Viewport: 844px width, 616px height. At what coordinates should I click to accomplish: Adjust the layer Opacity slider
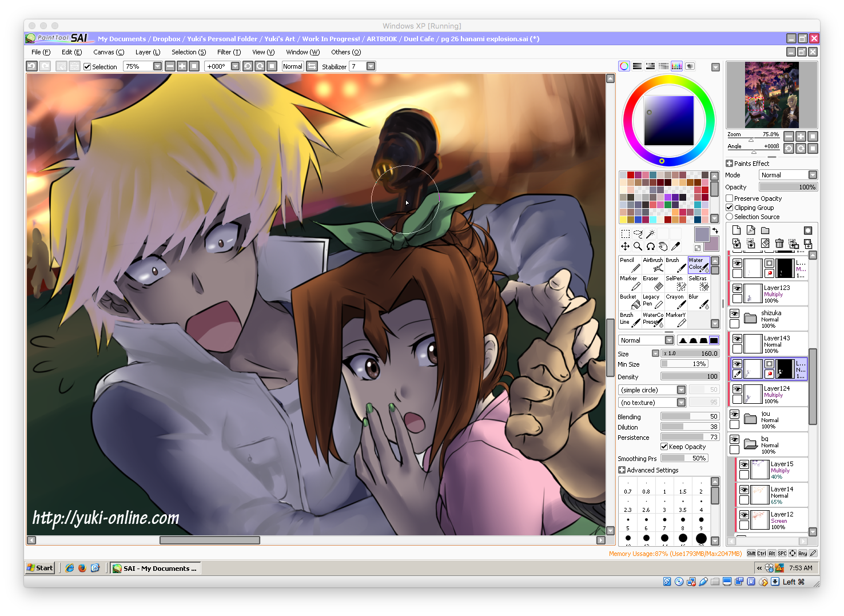pos(789,187)
